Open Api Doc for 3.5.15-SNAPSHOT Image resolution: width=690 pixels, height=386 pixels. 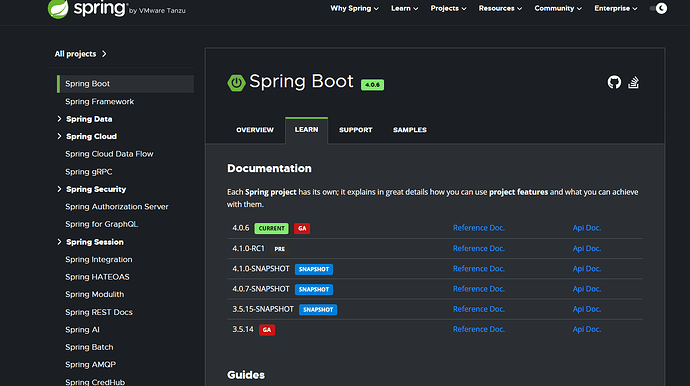pos(587,309)
